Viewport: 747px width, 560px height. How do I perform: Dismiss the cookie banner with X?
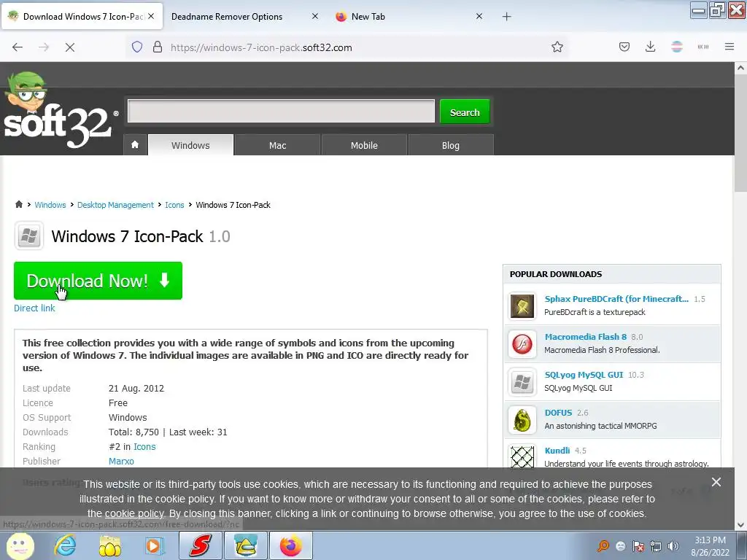coord(716,482)
